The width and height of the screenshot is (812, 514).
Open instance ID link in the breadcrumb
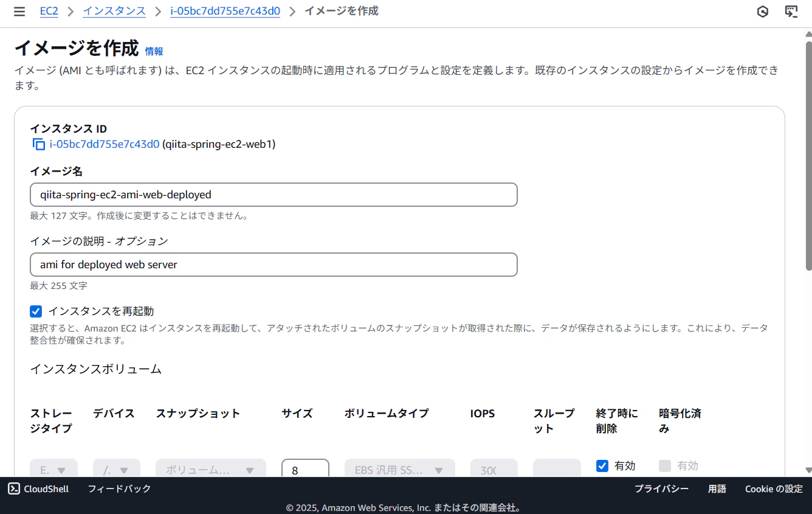(x=225, y=11)
